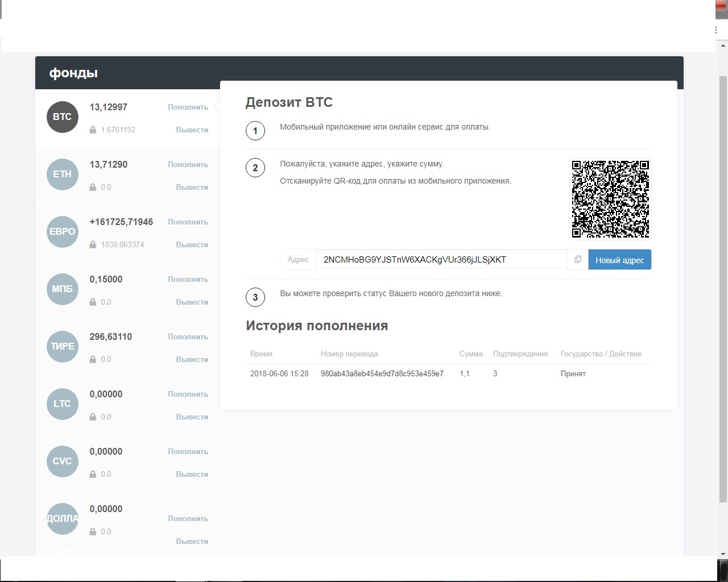Click Пополнить for BTC
The image size is (728, 582).
pos(188,107)
